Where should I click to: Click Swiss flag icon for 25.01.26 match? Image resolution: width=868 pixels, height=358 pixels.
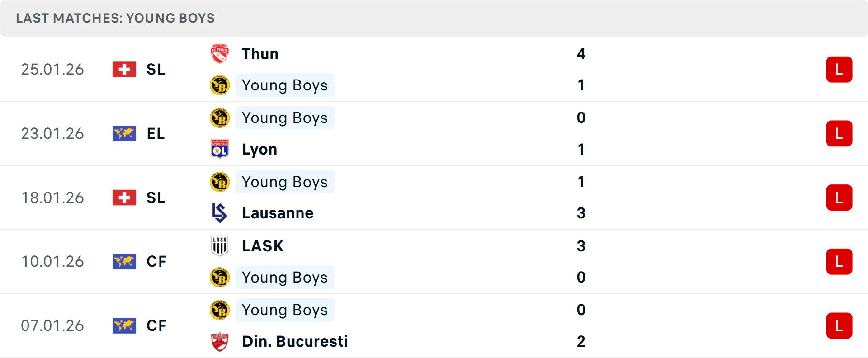pyautogui.click(x=124, y=70)
